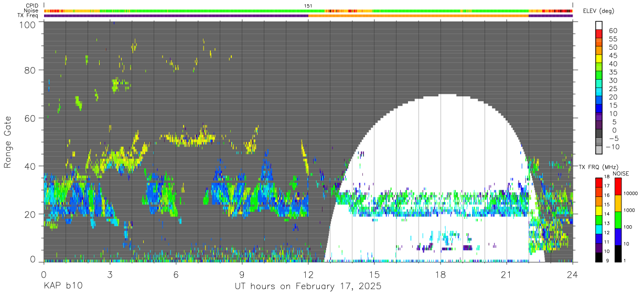Screen dimensions: 644x297
Task: Click the KAP b10 label
Action: tap(62, 287)
